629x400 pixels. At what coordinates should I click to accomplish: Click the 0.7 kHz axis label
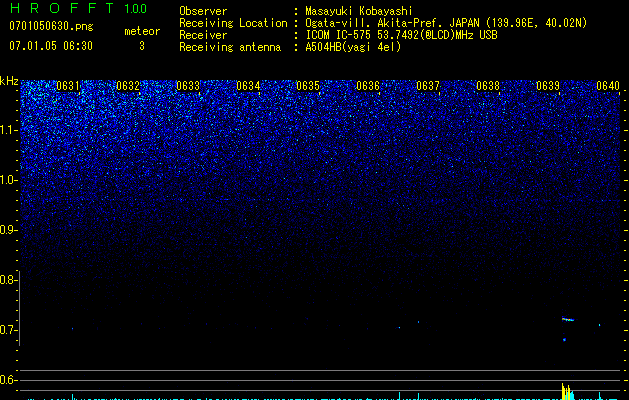[8, 330]
